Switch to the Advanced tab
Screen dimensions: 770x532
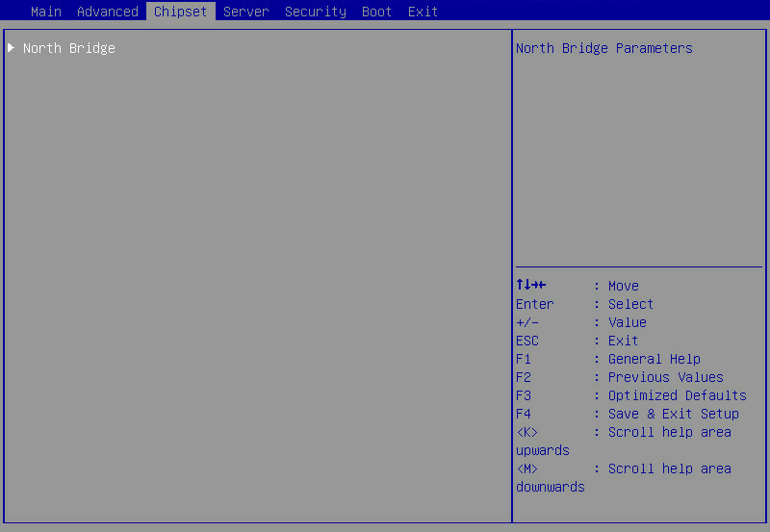[x=108, y=12]
